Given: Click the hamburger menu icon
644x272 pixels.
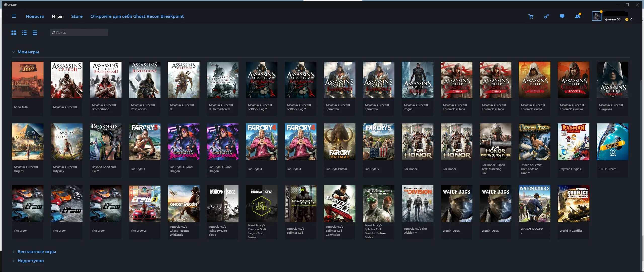Looking at the screenshot, I should coord(14,16).
